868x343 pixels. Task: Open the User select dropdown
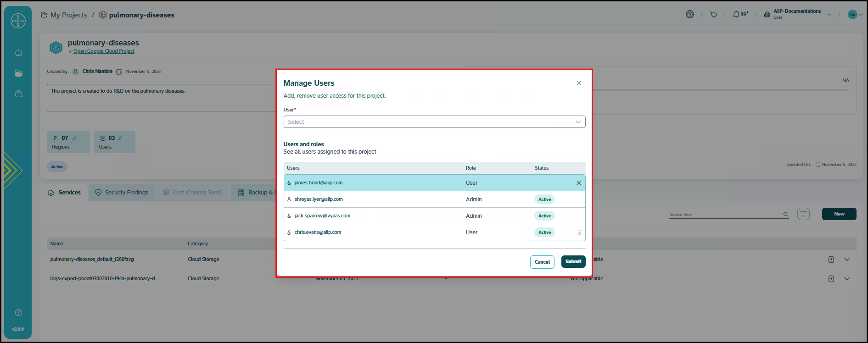coord(434,122)
